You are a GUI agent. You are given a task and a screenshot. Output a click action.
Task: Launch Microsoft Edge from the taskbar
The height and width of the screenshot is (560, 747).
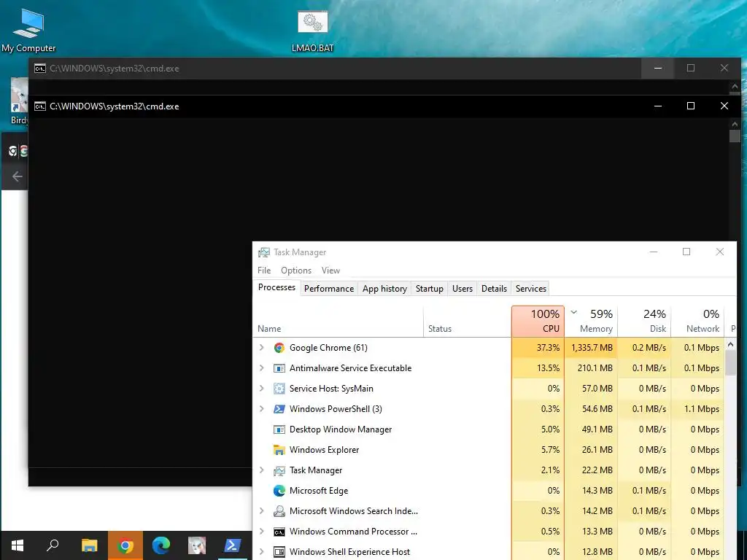161,545
